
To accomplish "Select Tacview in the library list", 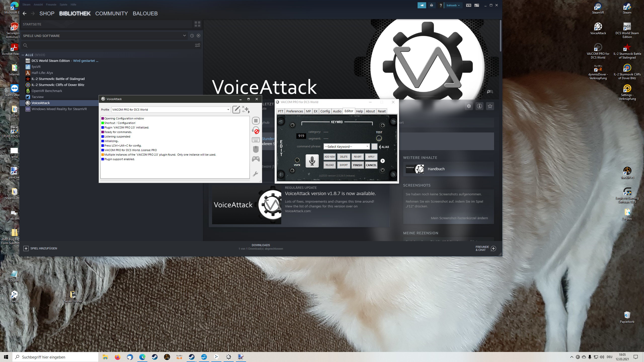I will click(38, 97).
